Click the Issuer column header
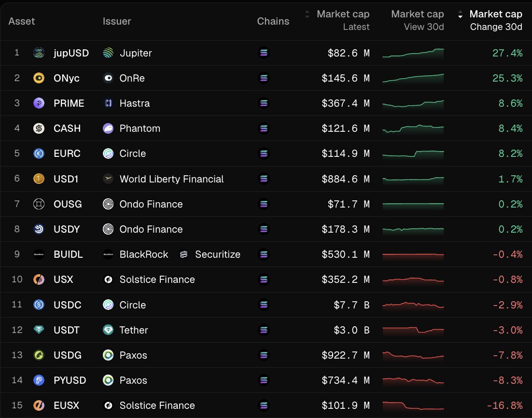The image size is (532, 418). (x=116, y=21)
